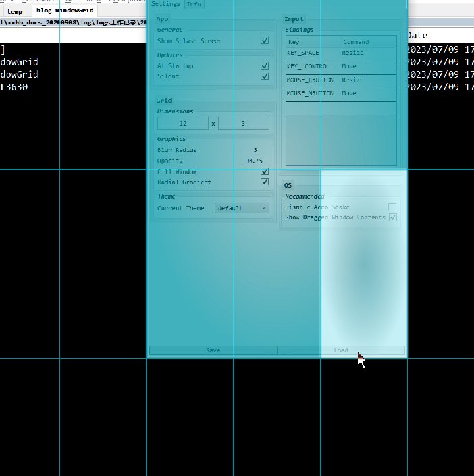Click the Load button
Viewport: 474px width, 476px height.
[341, 350]
